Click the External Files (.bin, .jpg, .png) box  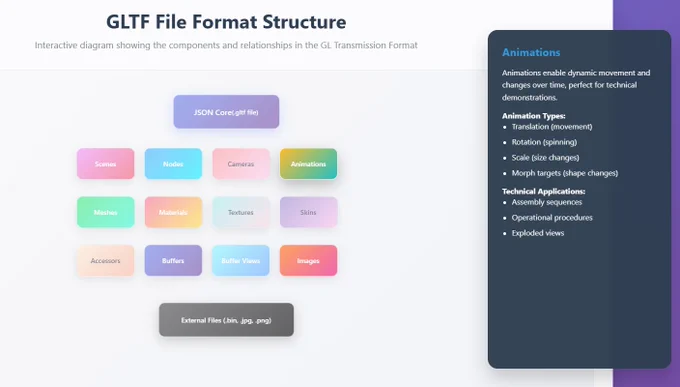[x=226, y=320]
